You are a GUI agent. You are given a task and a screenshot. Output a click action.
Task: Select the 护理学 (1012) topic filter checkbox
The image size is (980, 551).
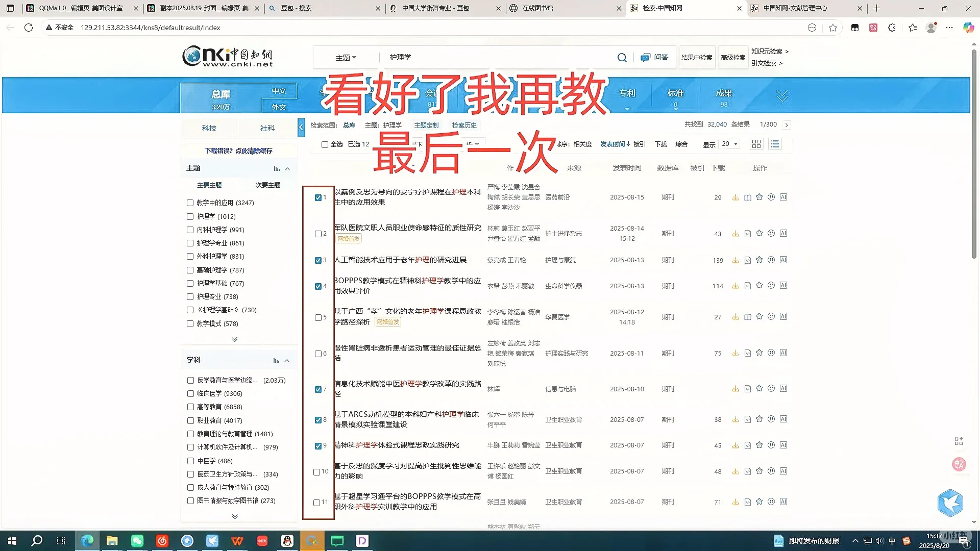(x=190, y=216)
